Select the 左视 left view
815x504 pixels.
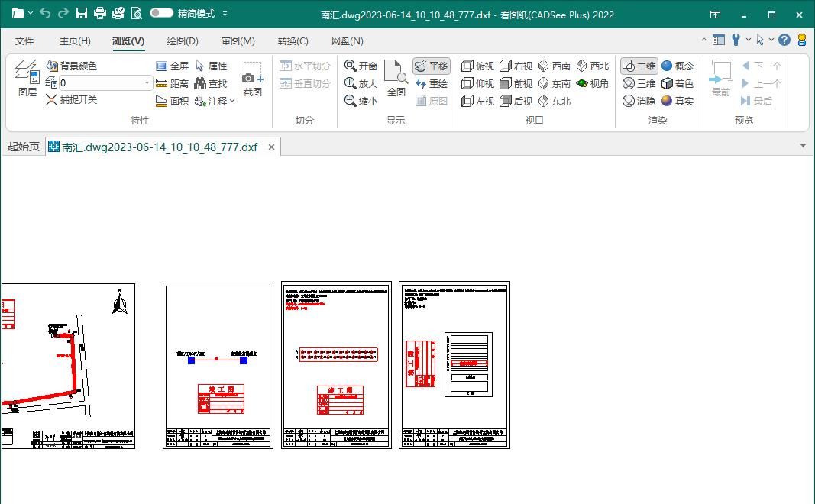click(477, 101)
